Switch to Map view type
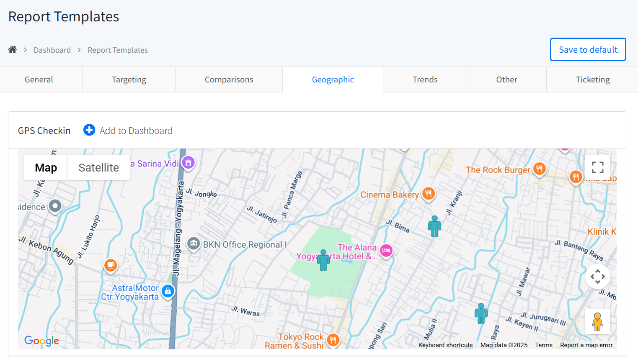638x364 pixels. (46, 168)
